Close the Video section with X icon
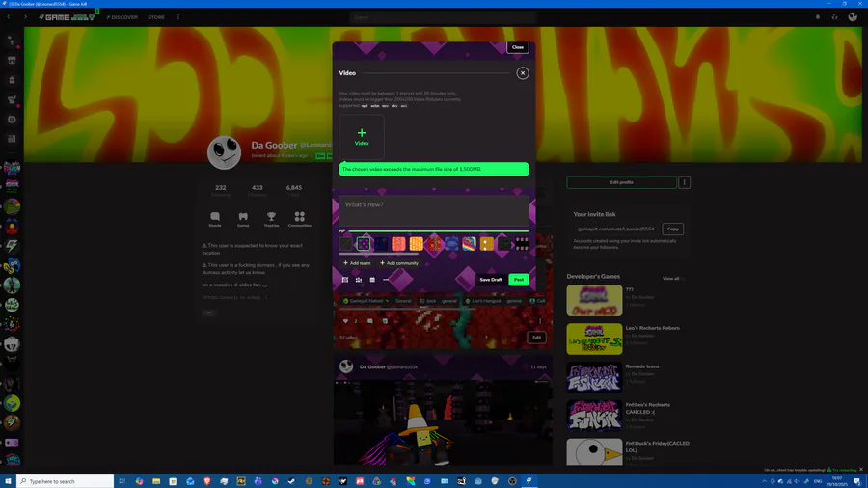 (522, 73)
